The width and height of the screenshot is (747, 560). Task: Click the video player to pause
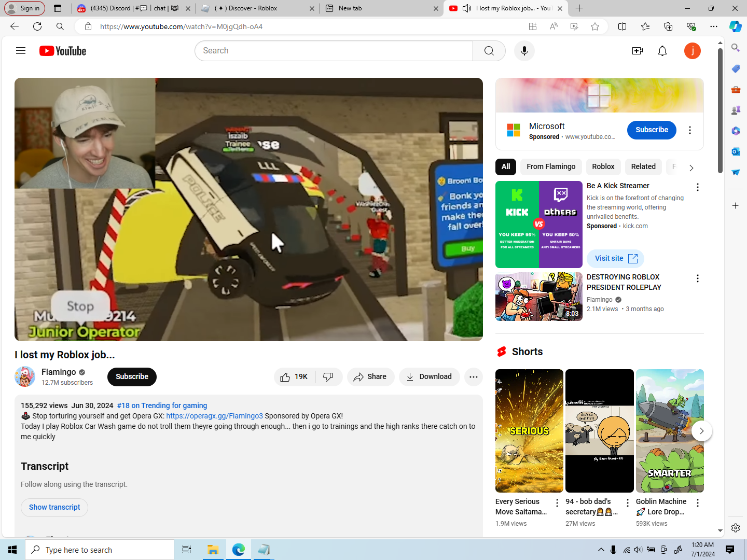coord(248,209)
